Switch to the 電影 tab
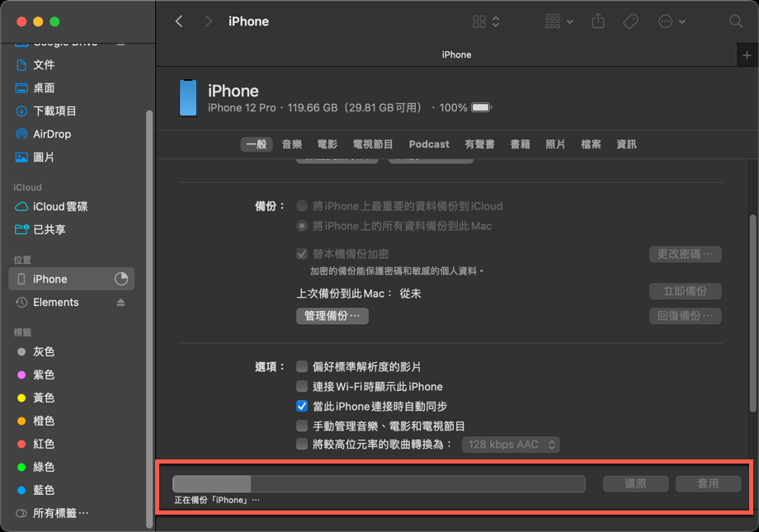This screenshot has width=759, height=532. tap(328, 144)
